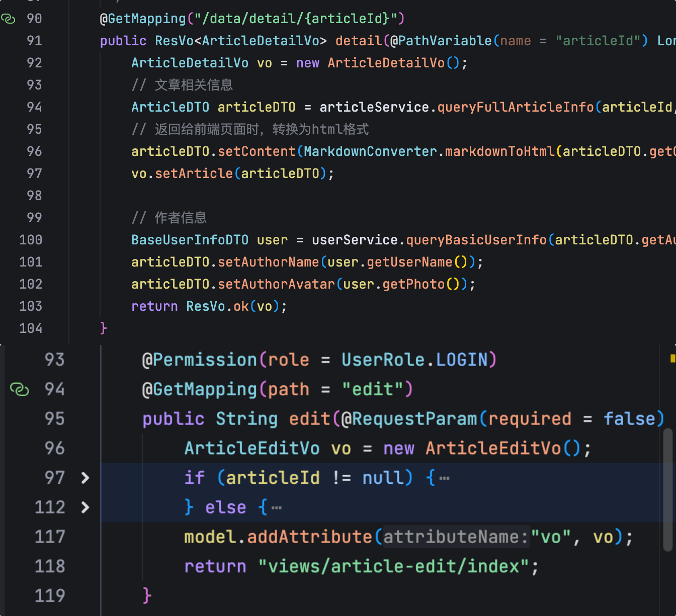This screenshot has height=616, width=676.
Task: Click line number 100 in the gutter
Action: pos(31,240)
